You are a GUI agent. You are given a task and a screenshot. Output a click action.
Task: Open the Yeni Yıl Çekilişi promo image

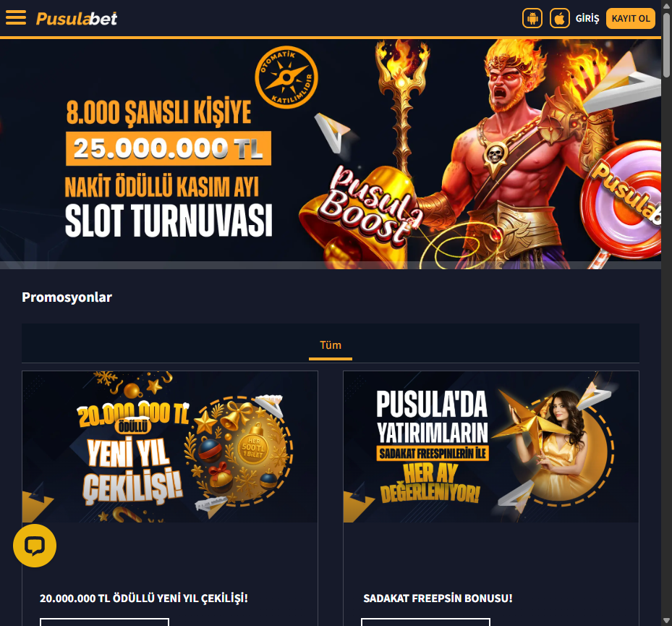pos(170,447)
